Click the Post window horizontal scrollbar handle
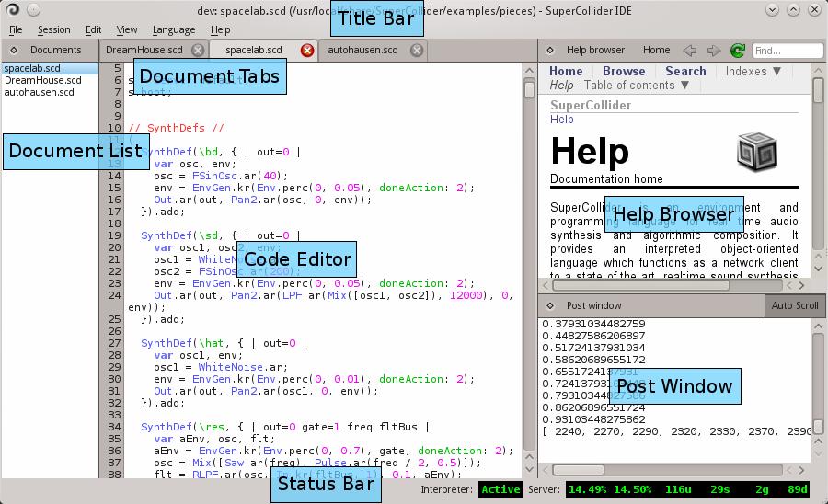This screenshot has height=504, width=828. click(x=579, y=470)
